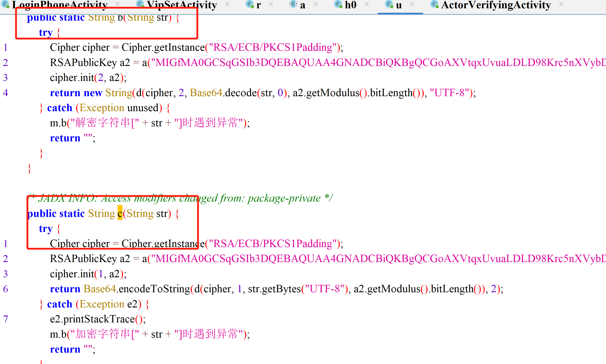The width and height of the screenshot is (606, 364).
Task: Click the second RSAPublicKey a2 key string
Action: tap(378, 258)
